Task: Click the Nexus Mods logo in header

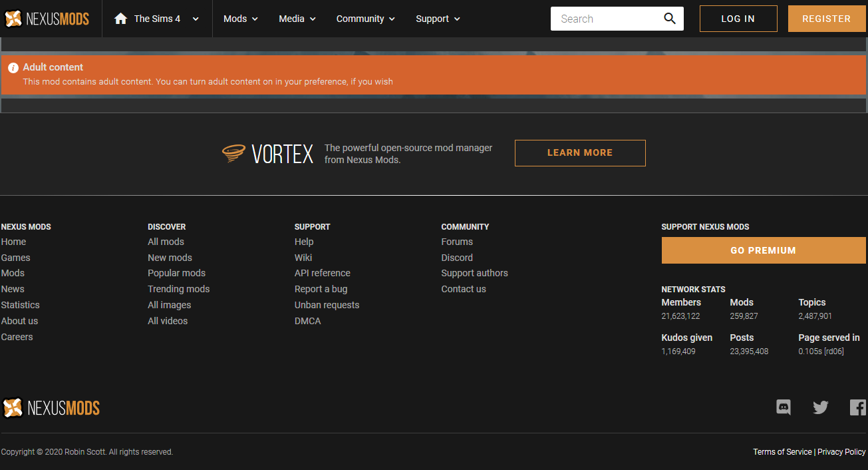Action: (47, 19)
